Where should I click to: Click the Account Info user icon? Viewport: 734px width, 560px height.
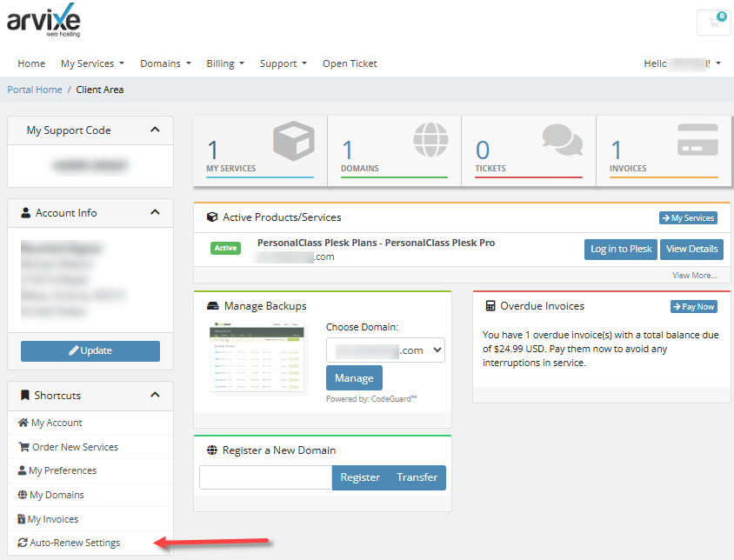tap(26, 212)
